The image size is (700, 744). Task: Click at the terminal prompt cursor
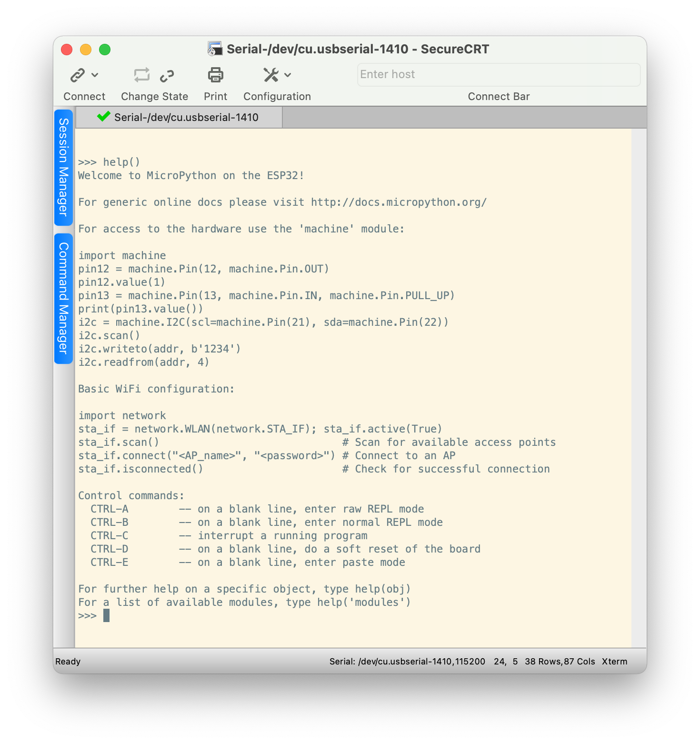coord(106,616)
